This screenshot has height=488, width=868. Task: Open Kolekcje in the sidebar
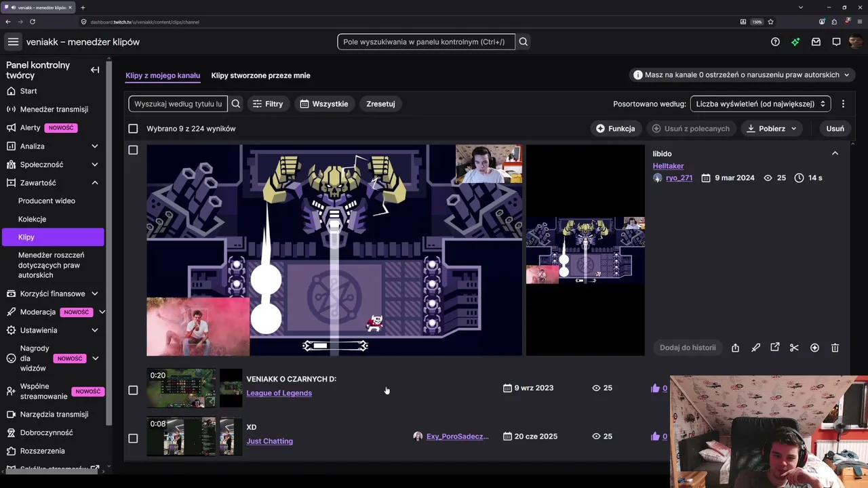tap(32, 220)
